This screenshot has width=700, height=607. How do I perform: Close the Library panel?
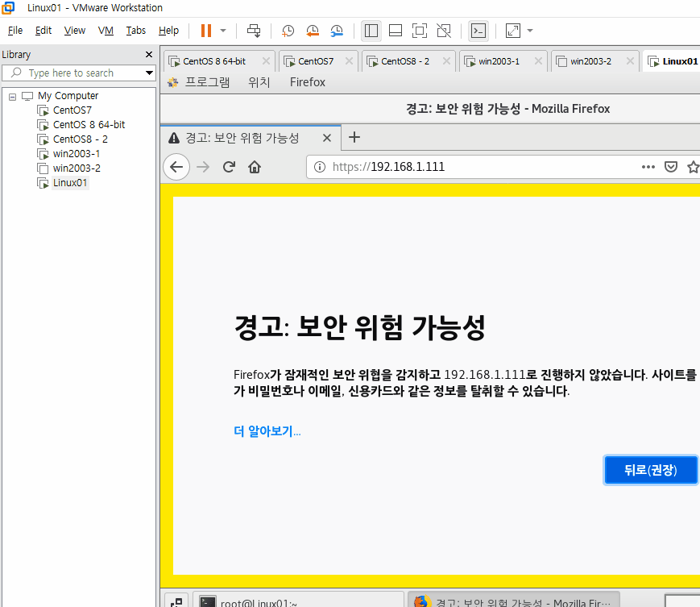pyautogui.click(x=149, y=55)
